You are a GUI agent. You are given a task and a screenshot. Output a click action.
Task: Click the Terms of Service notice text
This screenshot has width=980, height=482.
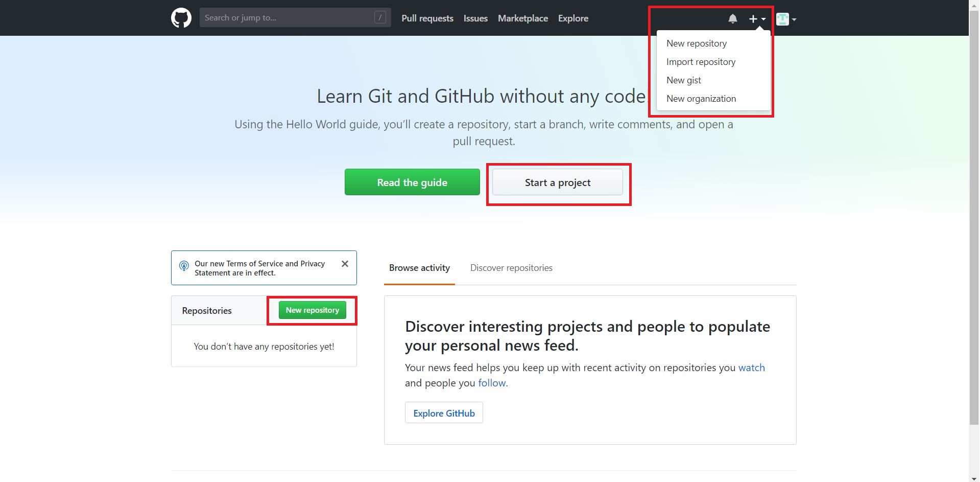[x=259, y=268]
